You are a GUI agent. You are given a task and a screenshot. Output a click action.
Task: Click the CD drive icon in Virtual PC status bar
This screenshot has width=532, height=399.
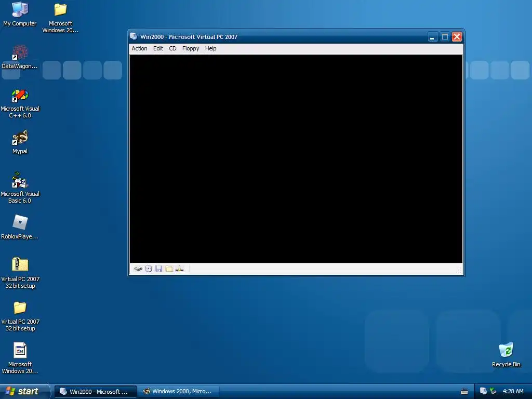click(149, 269)
